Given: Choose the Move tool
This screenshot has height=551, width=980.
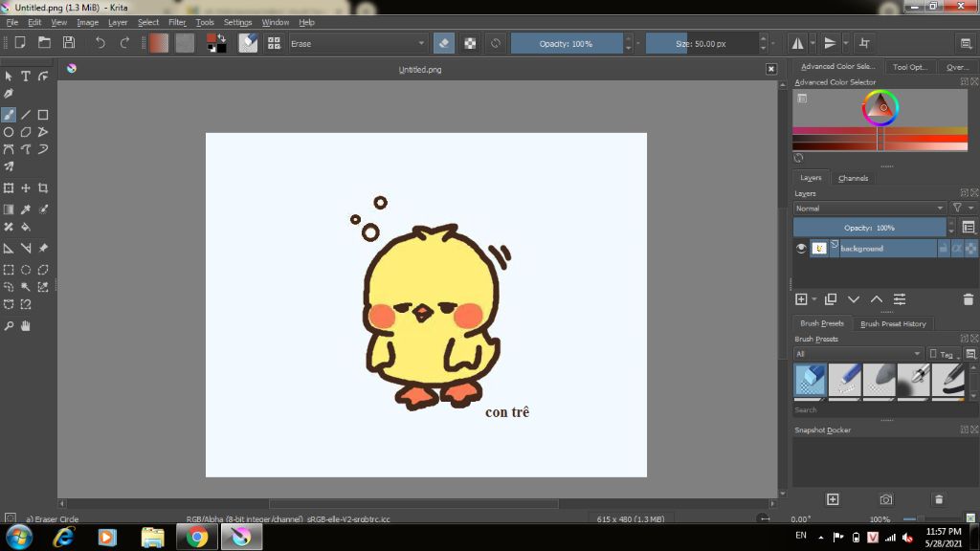Looking at the screenshot, I should [x=26, y=188].
